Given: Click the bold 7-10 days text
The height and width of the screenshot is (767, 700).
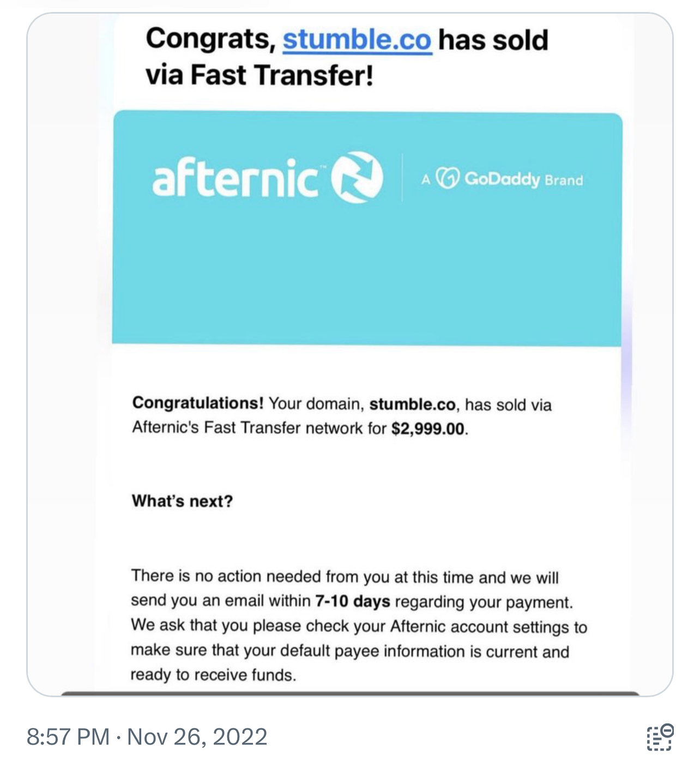Looking at the screenshot, I should tap(353, 601).
